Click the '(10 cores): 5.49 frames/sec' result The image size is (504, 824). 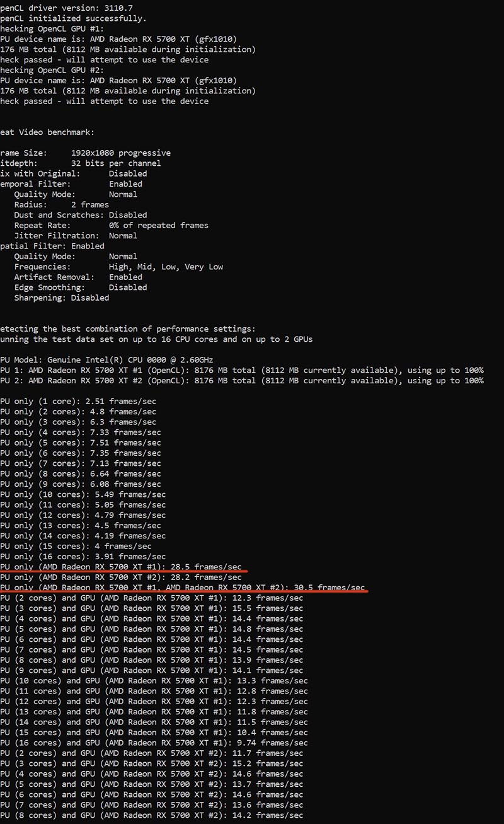coord(83,494)
